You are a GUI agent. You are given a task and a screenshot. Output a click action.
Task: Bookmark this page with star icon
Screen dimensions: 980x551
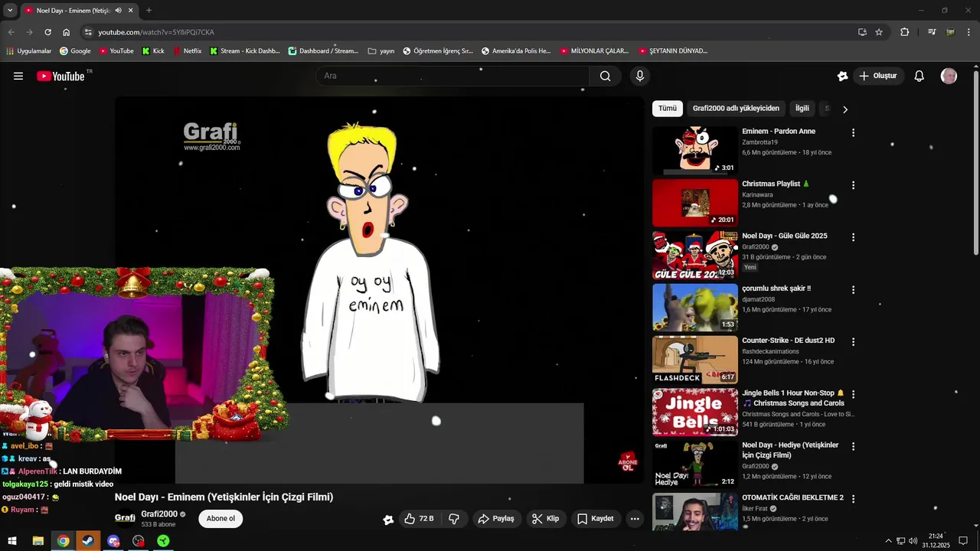[879, 32]
